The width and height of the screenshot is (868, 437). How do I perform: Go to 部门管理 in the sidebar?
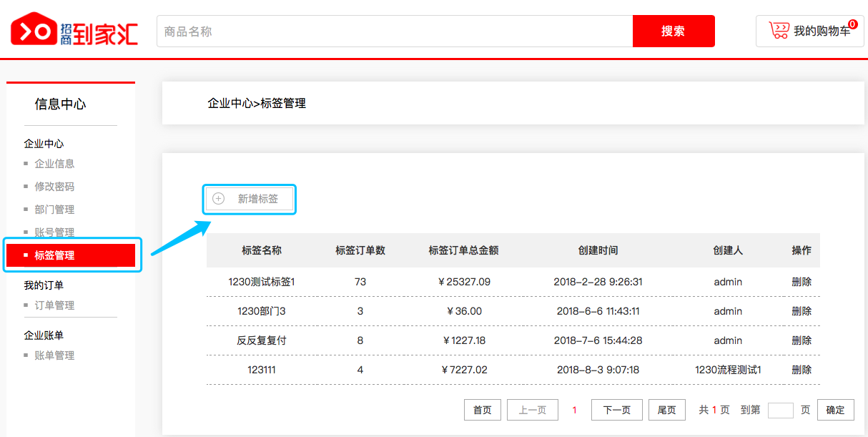click(54, 210)
